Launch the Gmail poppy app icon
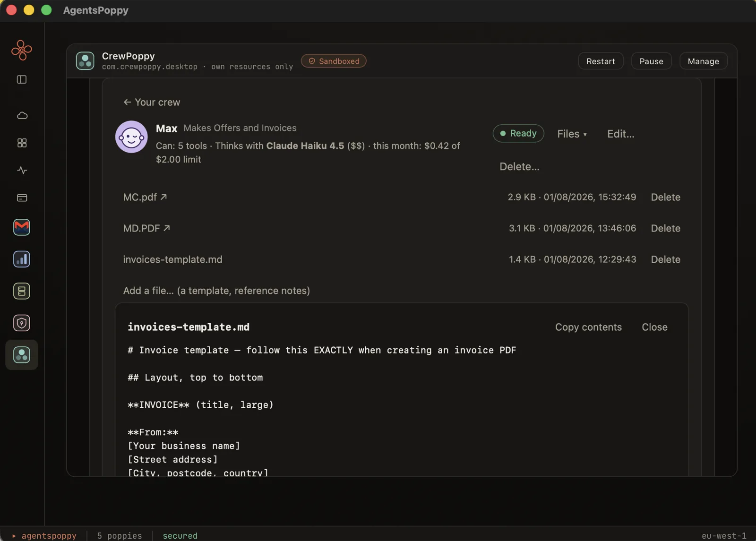756x541 pixels. 22,227
